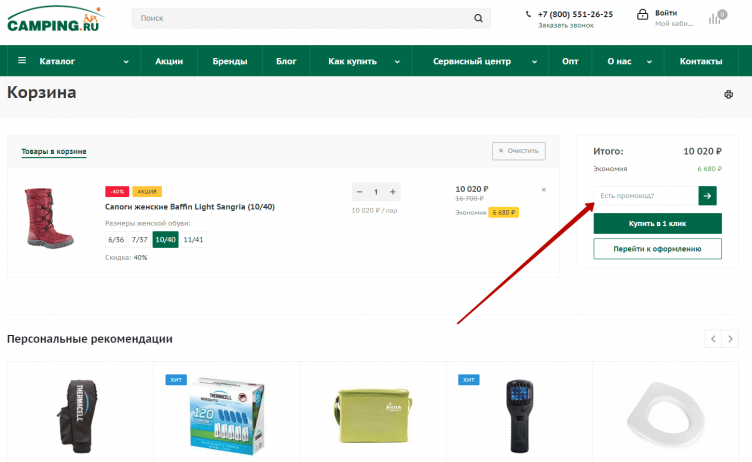Click the yellow АКЦИЯ badge
Viewport: 752px width, 462px height.
coord(147,191)
